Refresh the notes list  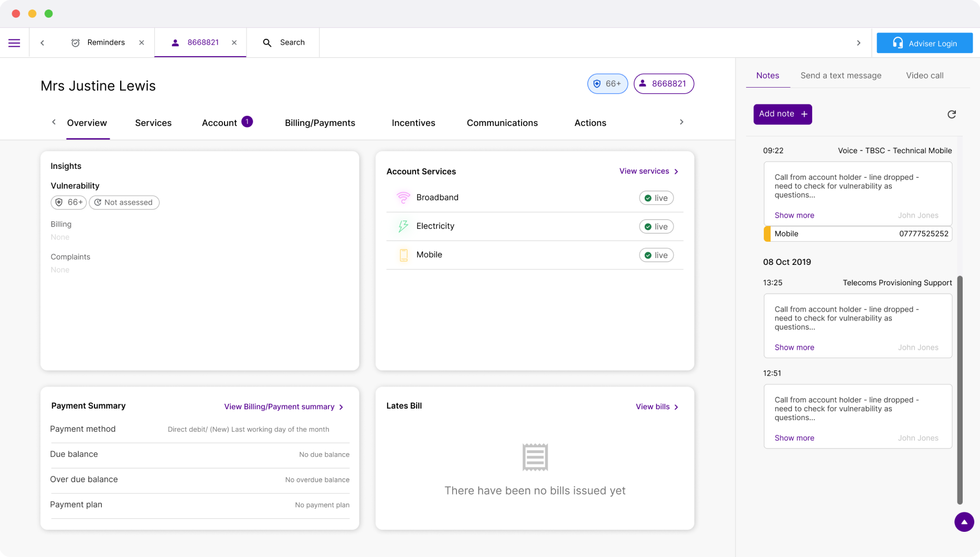tap(952, 114)
